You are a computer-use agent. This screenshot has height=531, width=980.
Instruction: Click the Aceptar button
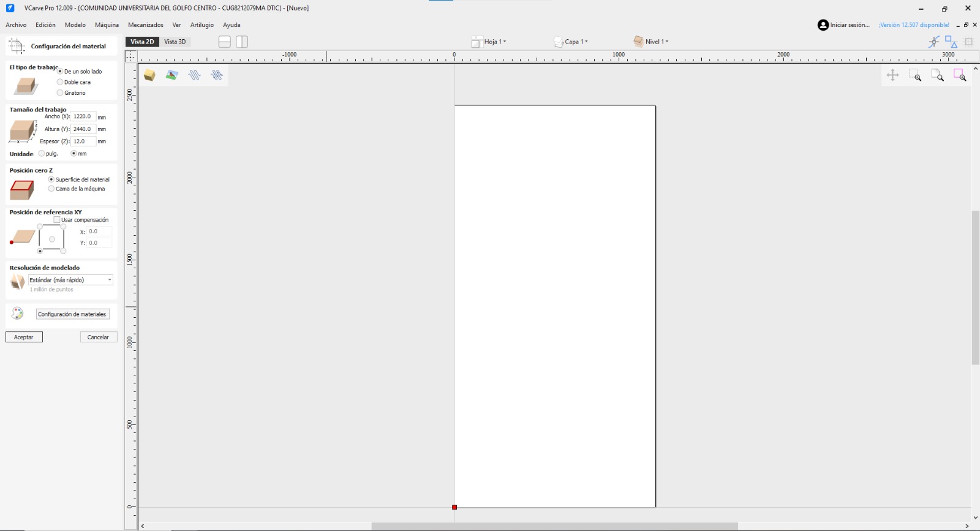coord(24,337)
